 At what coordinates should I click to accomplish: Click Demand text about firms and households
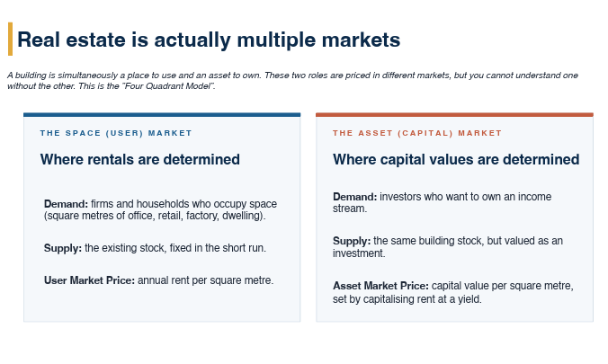click(160, 209)
